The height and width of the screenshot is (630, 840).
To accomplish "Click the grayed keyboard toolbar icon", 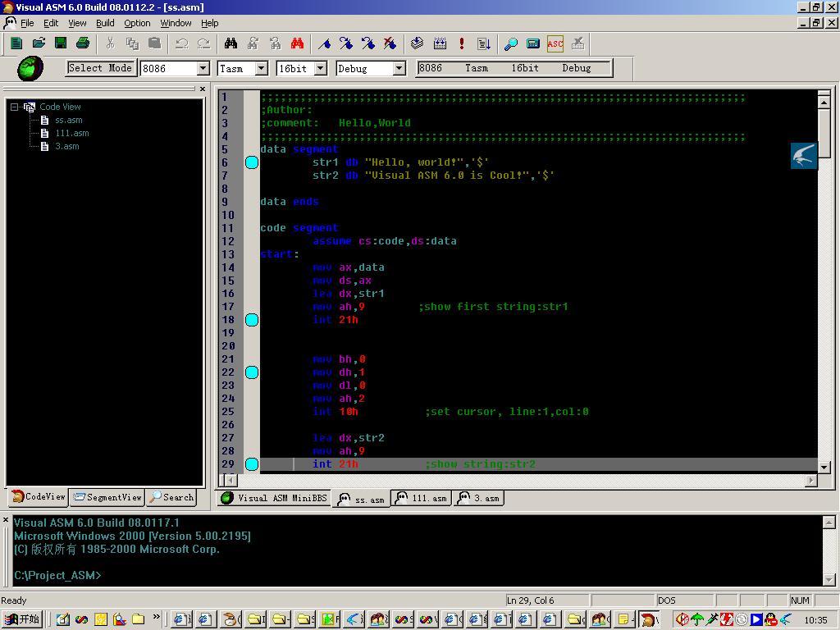I will pyautogui.click(x=577, y=43).
